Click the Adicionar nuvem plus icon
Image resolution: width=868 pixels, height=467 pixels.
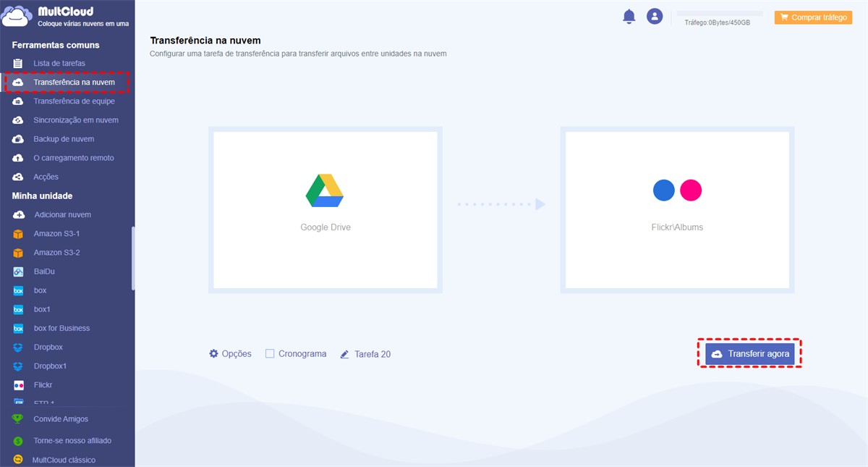[18, 215]
